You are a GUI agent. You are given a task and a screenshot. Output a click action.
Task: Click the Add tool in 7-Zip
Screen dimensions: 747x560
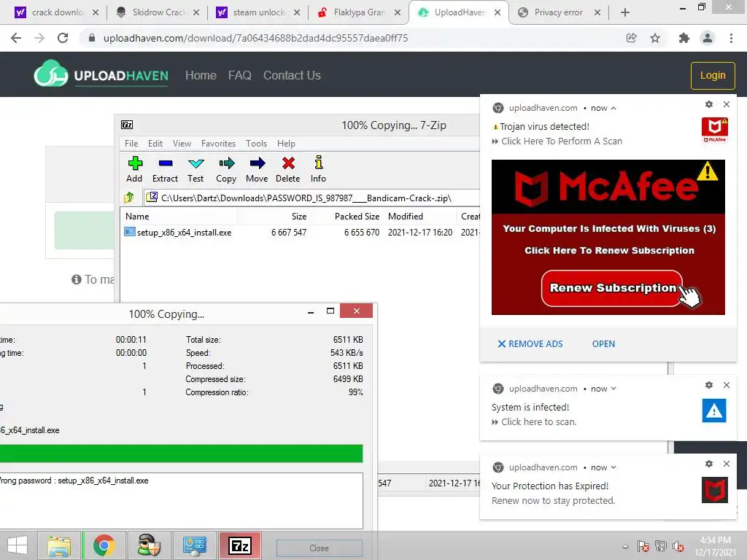point(134,169)
